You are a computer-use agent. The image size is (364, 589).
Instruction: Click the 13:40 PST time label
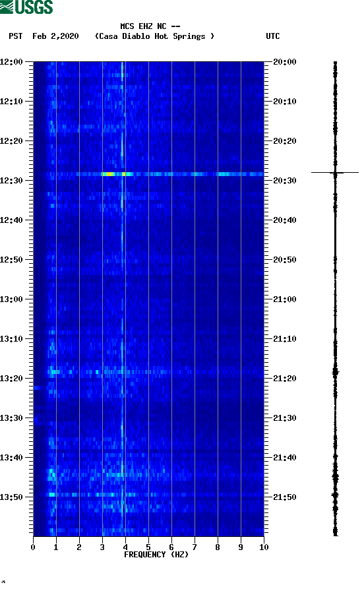click(11, 458)
